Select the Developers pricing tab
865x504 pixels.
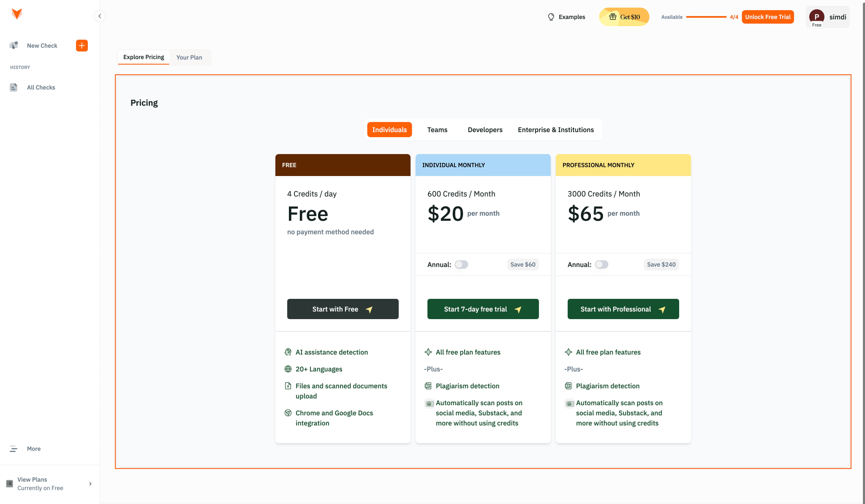click(485, 130)
